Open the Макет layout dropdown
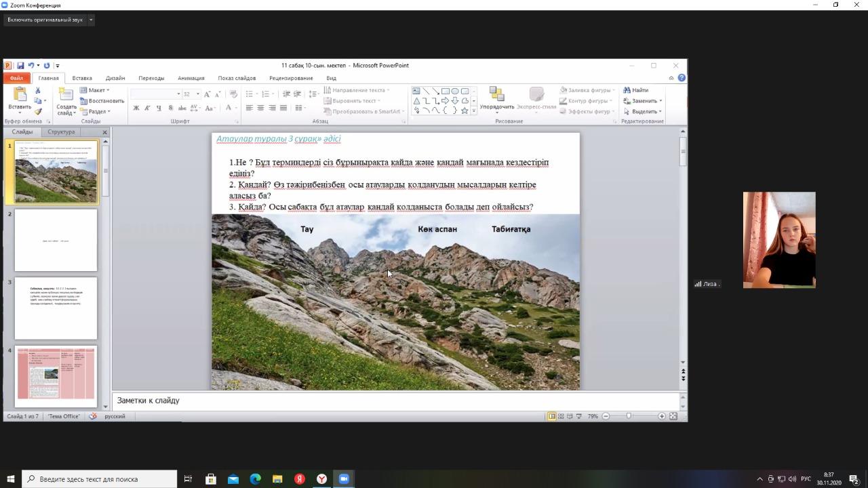 [95, 90]
